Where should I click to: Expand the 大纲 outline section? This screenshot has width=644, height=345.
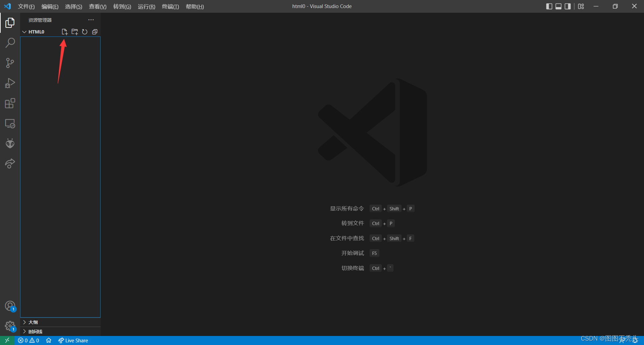pos(60,322)
